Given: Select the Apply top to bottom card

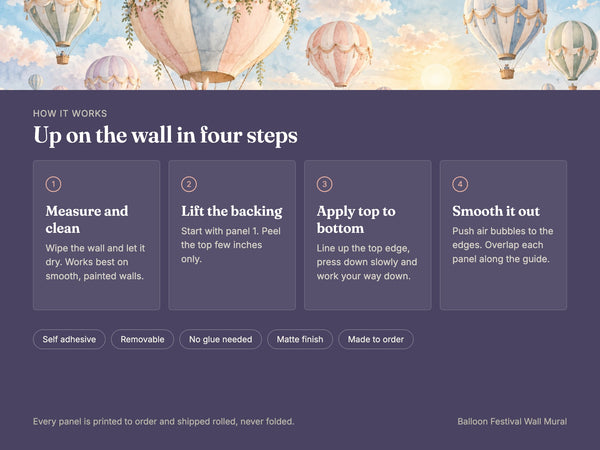Looking at the screenshot, I should point(368,235).
